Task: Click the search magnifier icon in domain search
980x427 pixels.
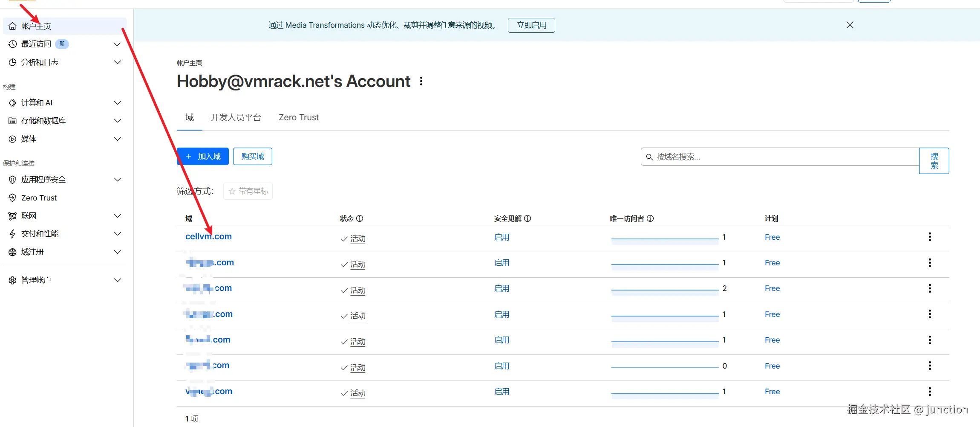Action: click(649, 157)
